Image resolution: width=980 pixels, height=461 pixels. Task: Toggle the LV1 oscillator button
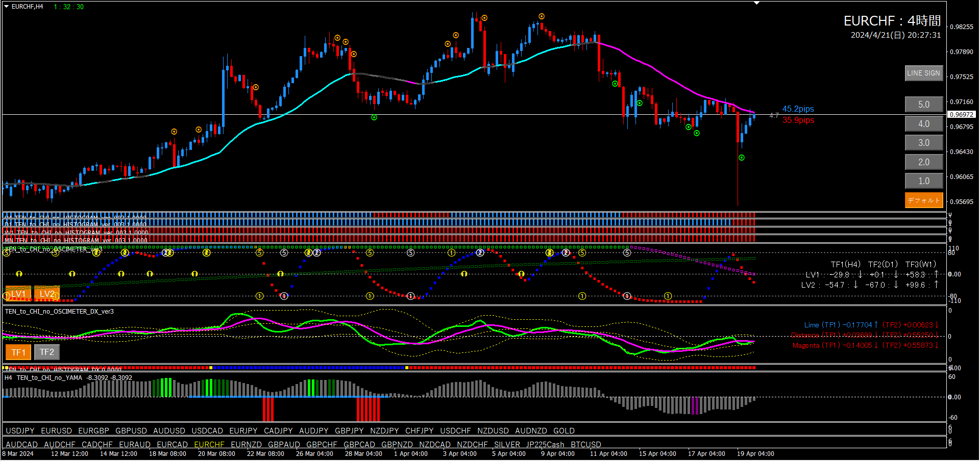pos(18,294)
